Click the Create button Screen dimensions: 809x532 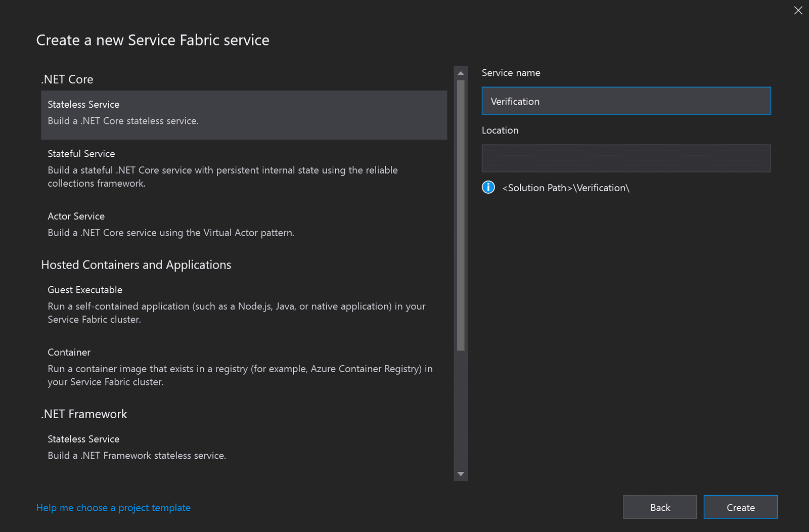click(x=740, y=507)
